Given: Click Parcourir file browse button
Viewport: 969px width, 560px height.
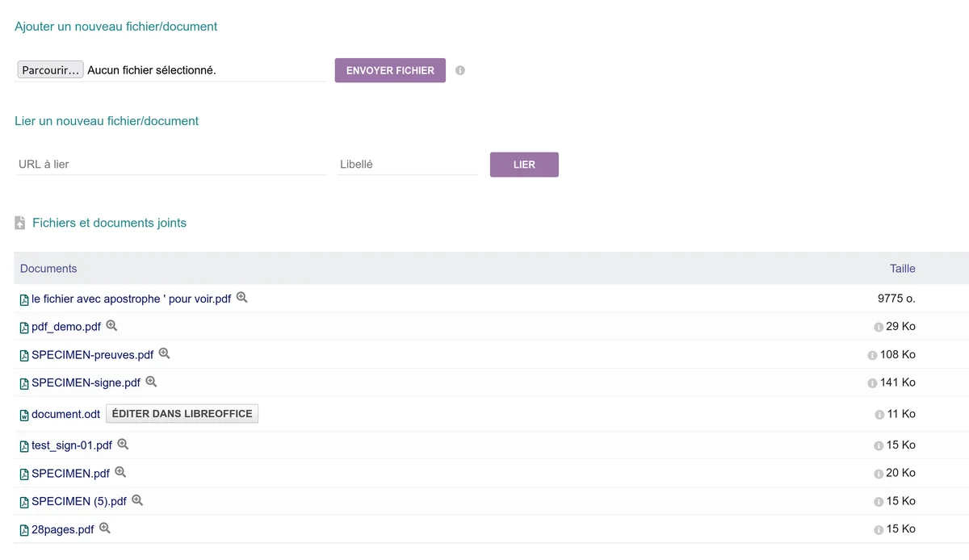Looking at the screenshot, I should [x=50, y=70].
